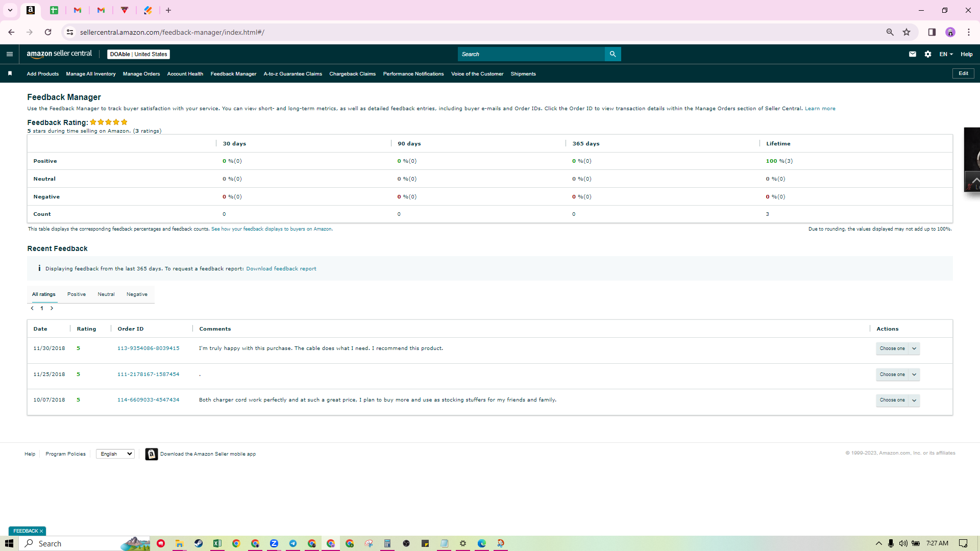Open Manage Orders
Image resolution: width=980 pixels, height=551 pixels.
point(141,74)
